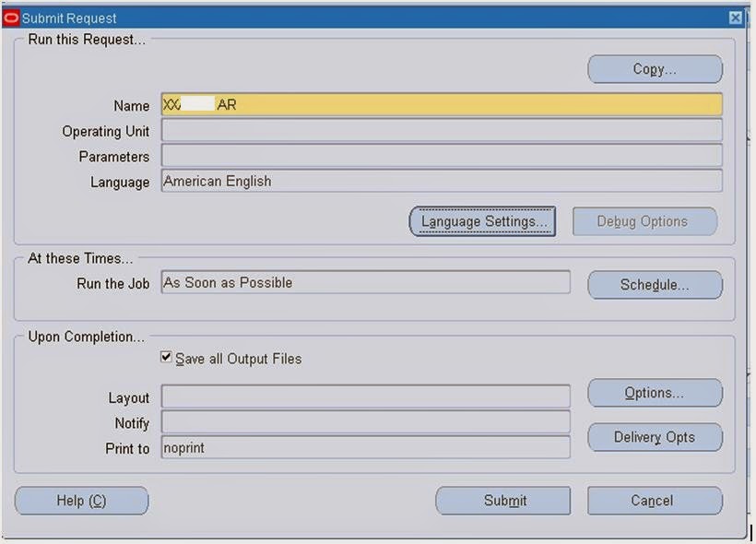Open the Copy... dialog
Image resolution: width=756 pixels, height=544 pixels.
pos(655,68)
